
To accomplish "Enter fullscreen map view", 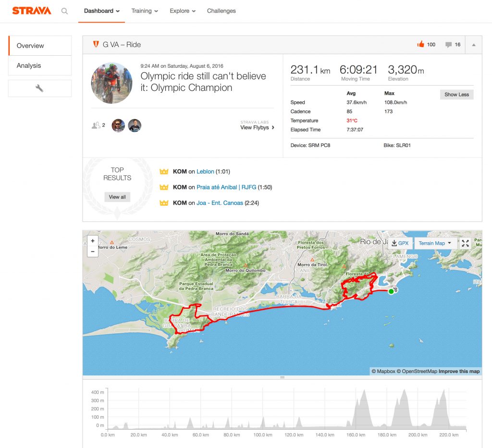I will [465, 243].
